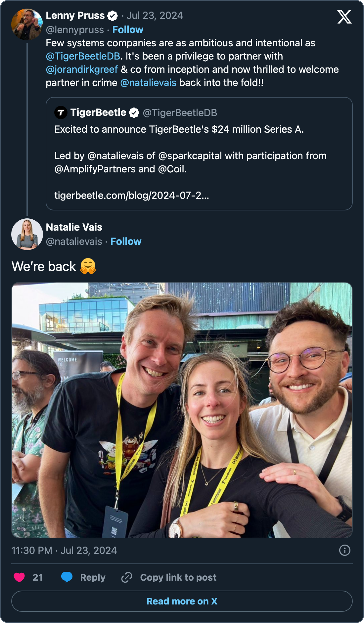
Task: Open the quoted TigerBeetle Series A post
Action: pyautogui.click(x=199, y=154)
